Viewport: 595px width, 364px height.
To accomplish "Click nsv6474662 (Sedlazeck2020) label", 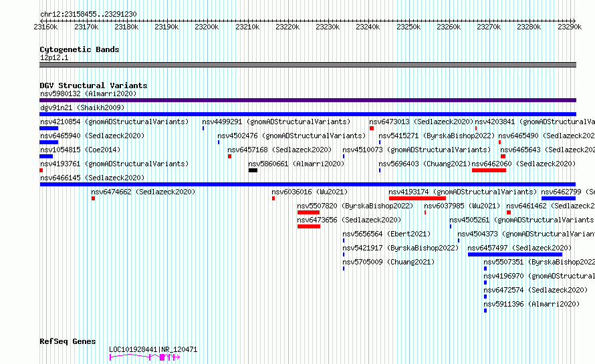I will click(143, 192).
